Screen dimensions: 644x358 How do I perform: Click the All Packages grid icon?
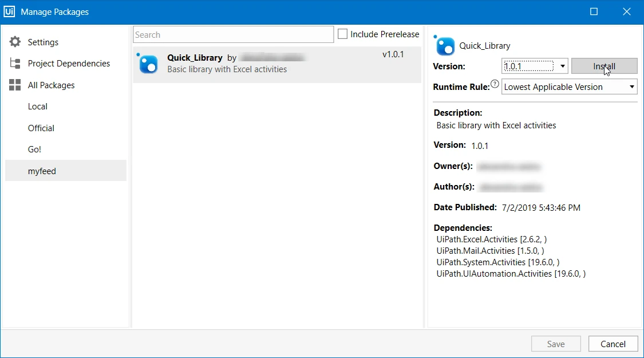pos(15,85)
